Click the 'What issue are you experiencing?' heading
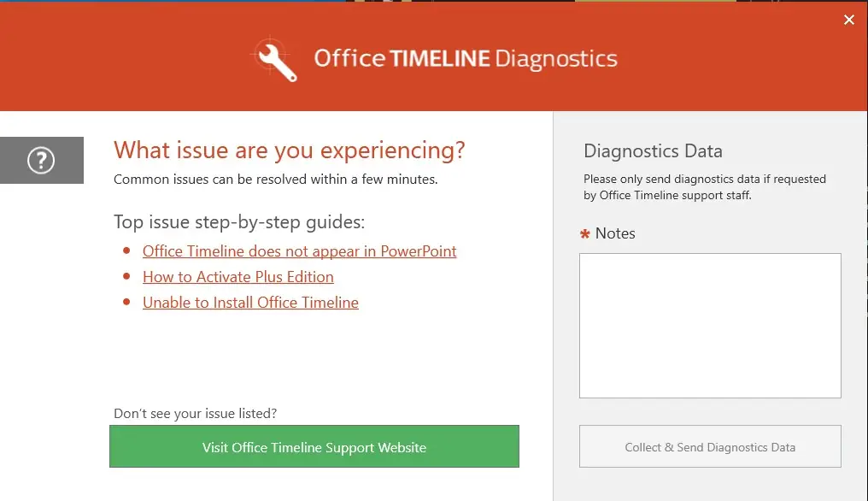868x501 pixels. (289, 150)
